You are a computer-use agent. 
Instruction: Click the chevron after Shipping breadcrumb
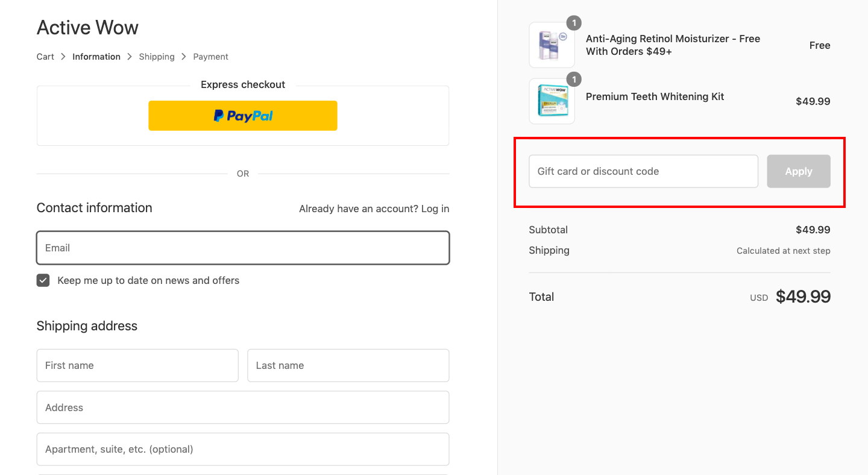click(x=184, y=57)
